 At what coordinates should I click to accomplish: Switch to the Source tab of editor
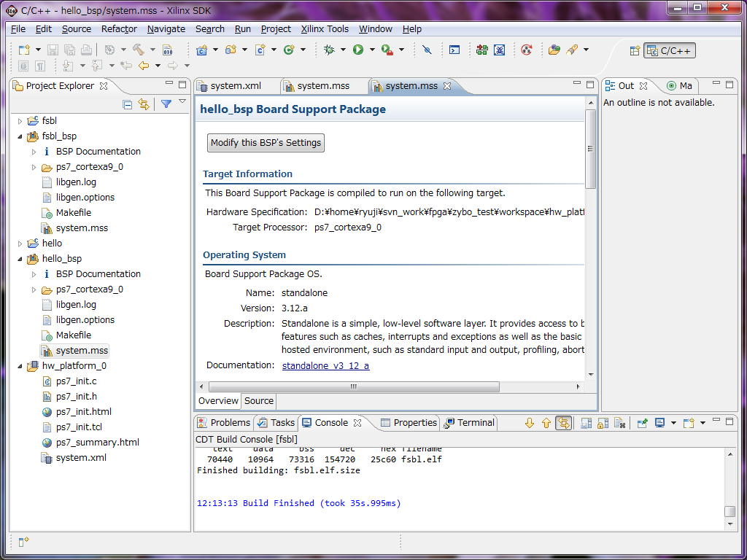click(259, 401)
